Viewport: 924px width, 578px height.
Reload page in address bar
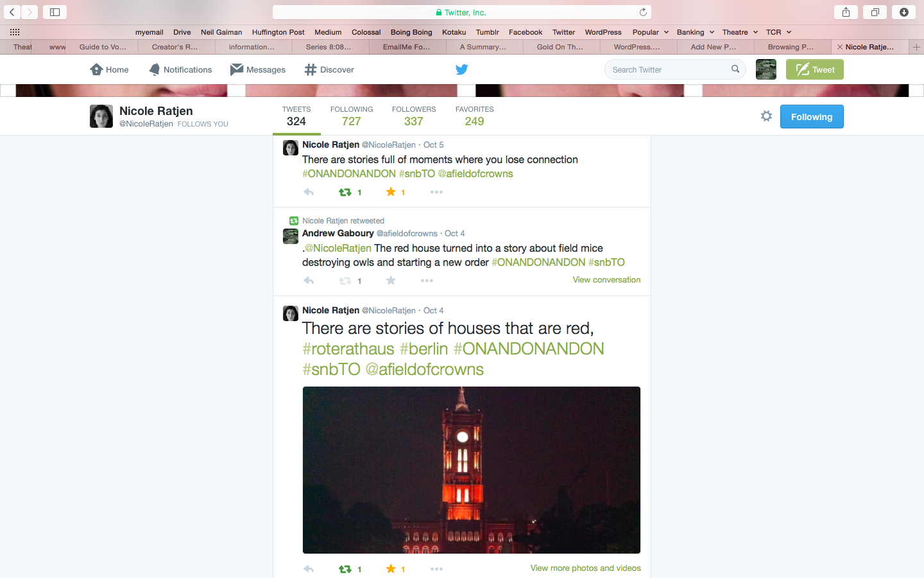[x=643, y=12]
